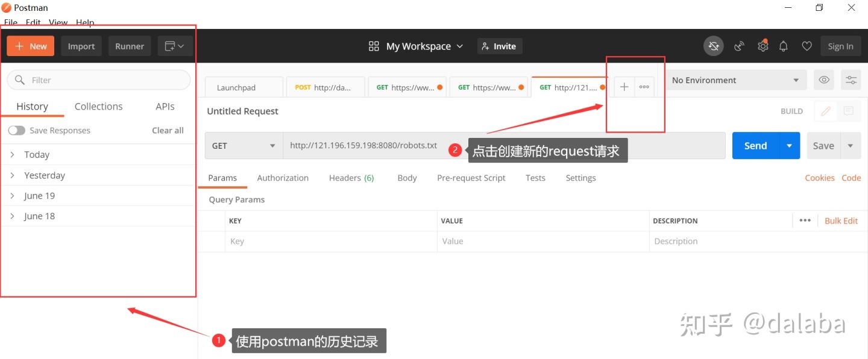Click the Save button

[823, 146]
